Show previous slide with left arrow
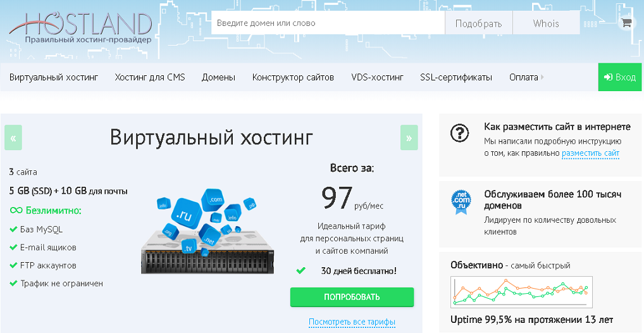The height and width of the screenshot is (333, 644). point(13,138)
